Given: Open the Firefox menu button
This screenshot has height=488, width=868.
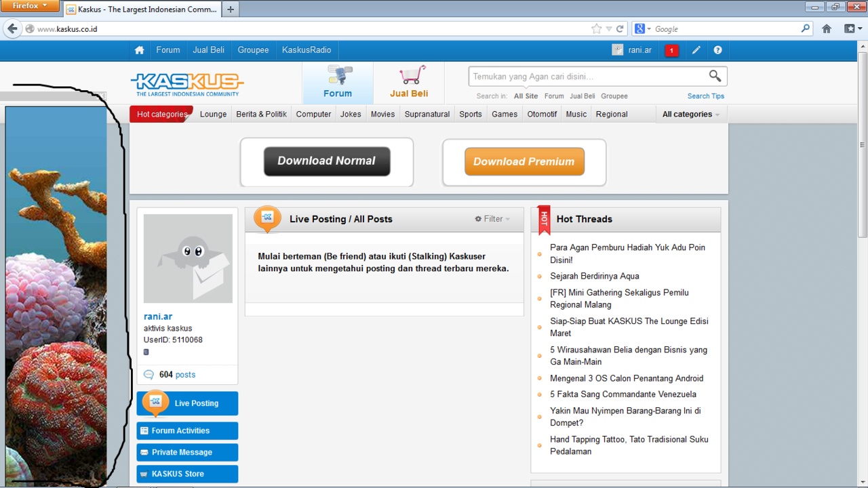Looking at the screenshot, I should pyautogui.click(x=29, y=5).
